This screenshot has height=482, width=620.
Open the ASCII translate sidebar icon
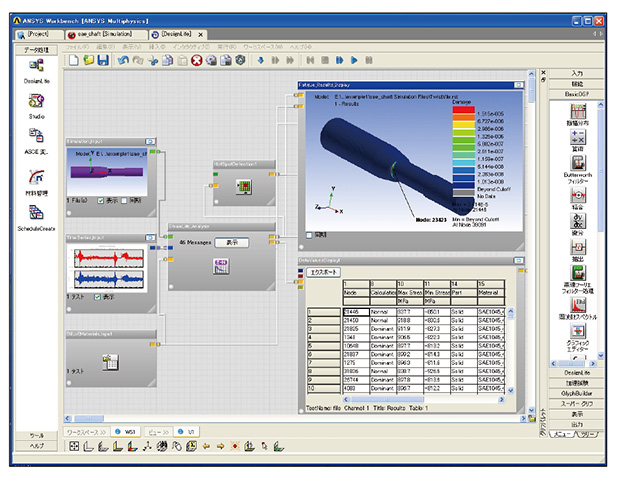tap(36, 136)
